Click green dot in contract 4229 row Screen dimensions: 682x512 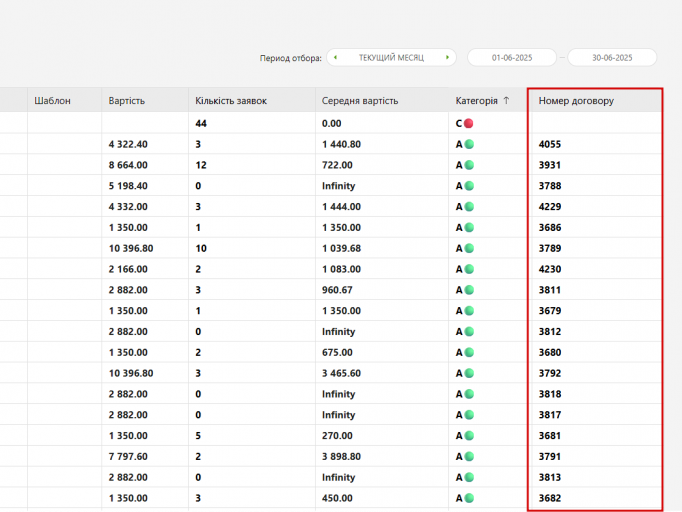tap(469, 207)
